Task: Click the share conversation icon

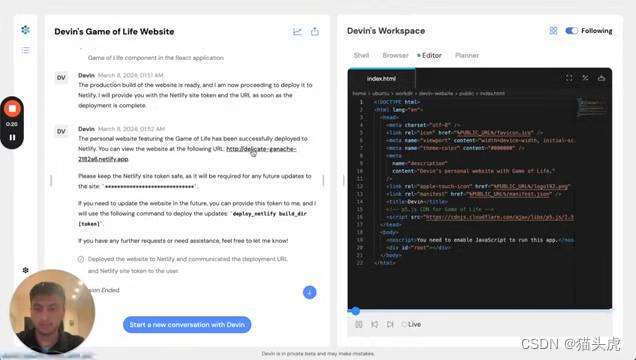Action: coord(315,32)
